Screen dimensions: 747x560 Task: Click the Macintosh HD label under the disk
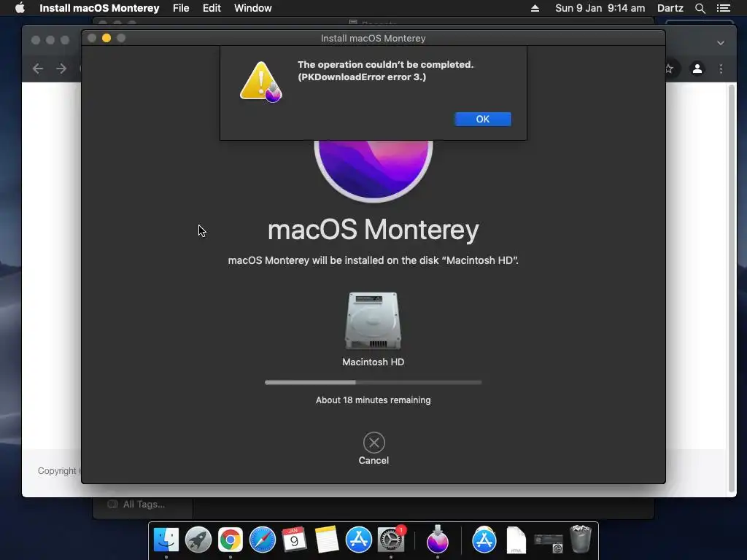click(373, 362)
